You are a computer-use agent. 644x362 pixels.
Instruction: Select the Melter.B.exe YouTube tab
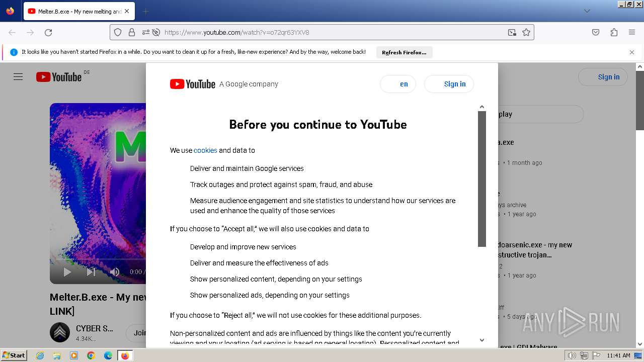(79, 11)
